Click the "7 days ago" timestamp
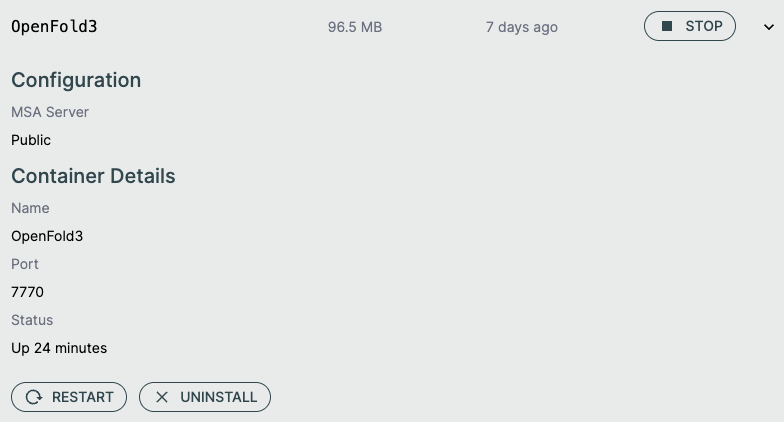This screenshot has height=422, width=784. [x=522, y=27]
